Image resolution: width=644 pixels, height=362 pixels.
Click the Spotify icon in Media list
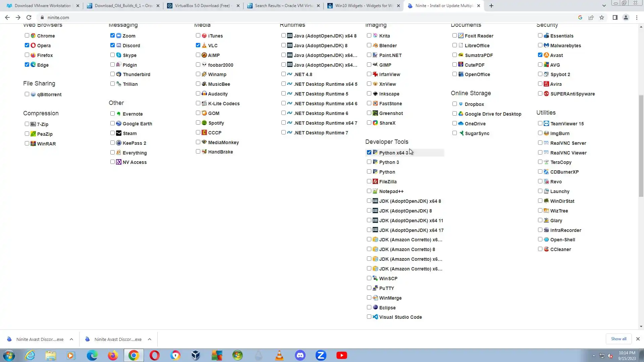pyautogui.click(x=204, y=123)
